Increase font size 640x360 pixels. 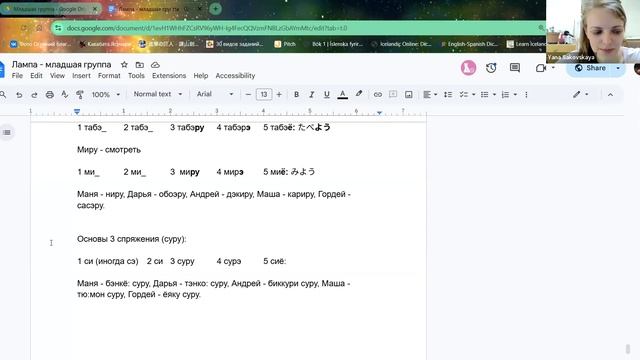[x=279, y=95]
